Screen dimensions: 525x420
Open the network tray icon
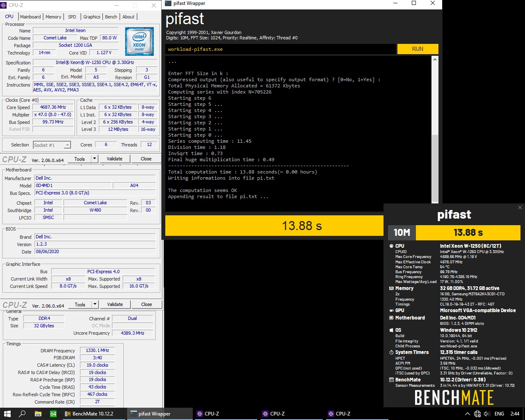pyautogui.click(x=477, y=414)
